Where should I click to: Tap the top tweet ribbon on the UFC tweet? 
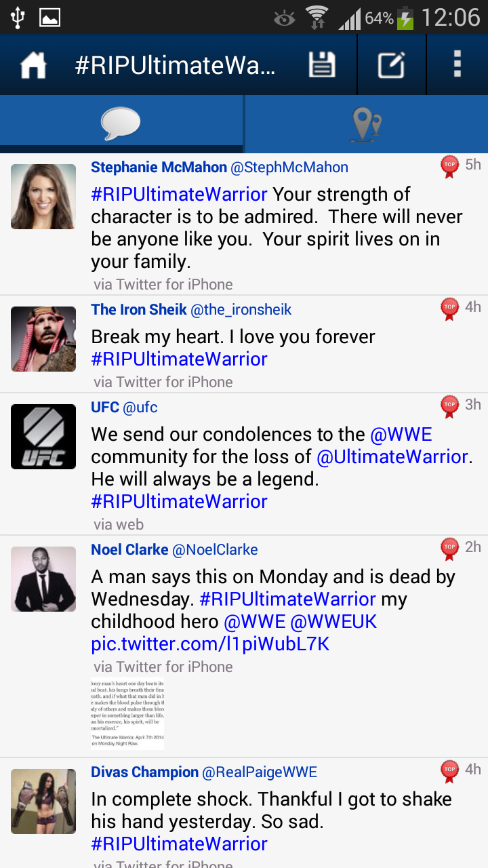449,406
